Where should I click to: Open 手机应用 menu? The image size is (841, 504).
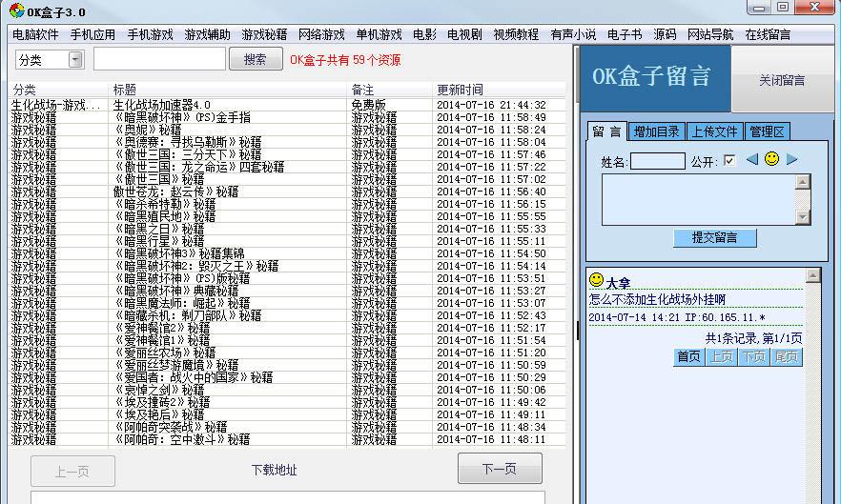[92, 35]
